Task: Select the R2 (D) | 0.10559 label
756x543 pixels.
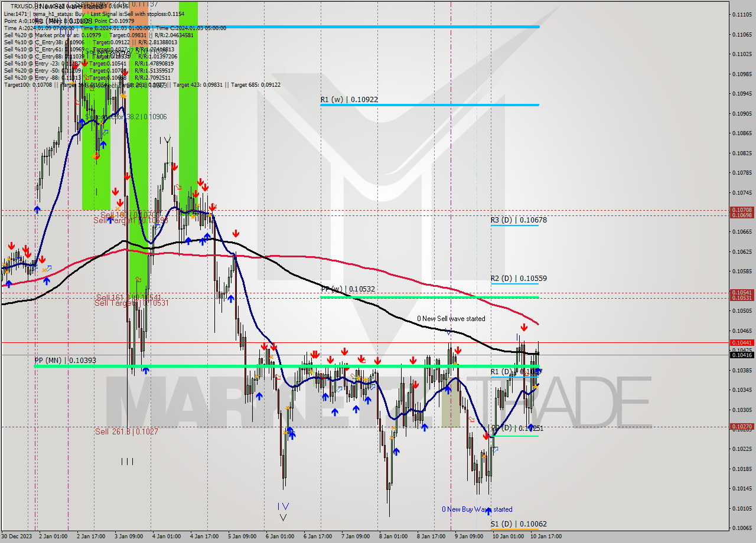Action: point(519,279)
